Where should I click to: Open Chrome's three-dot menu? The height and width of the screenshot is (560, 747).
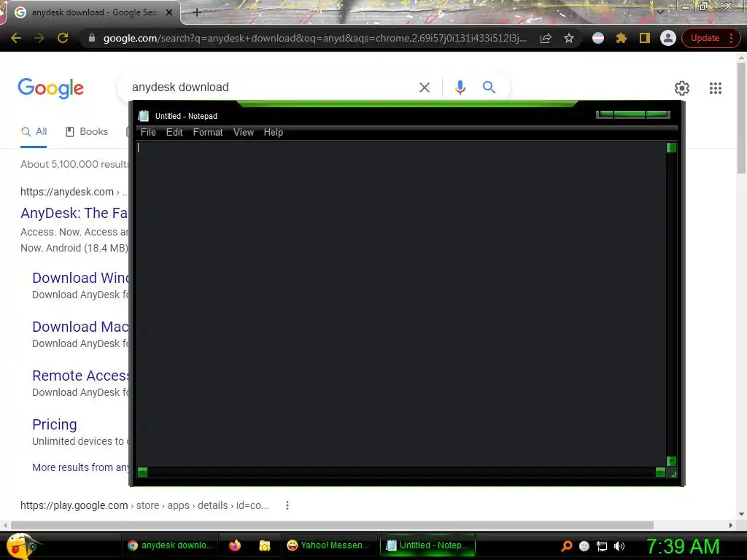(731, 38)
